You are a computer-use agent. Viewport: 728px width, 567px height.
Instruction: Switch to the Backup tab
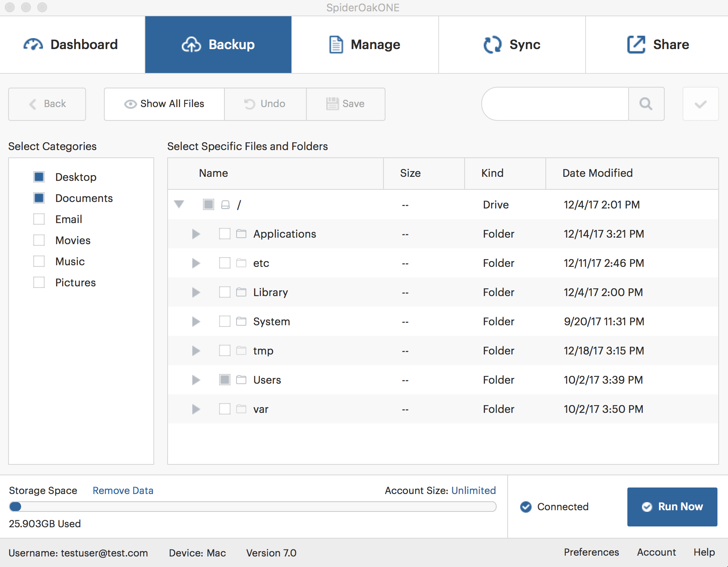(218, 45)
